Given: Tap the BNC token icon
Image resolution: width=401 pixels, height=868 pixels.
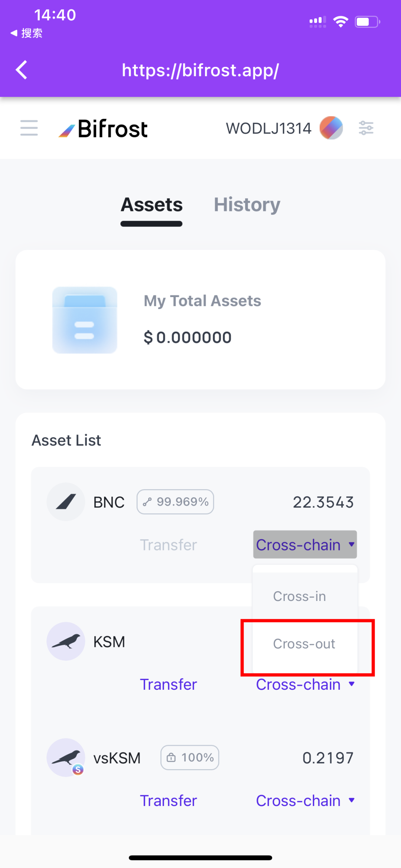Looking at the screenshot, I should coord(66,502).
